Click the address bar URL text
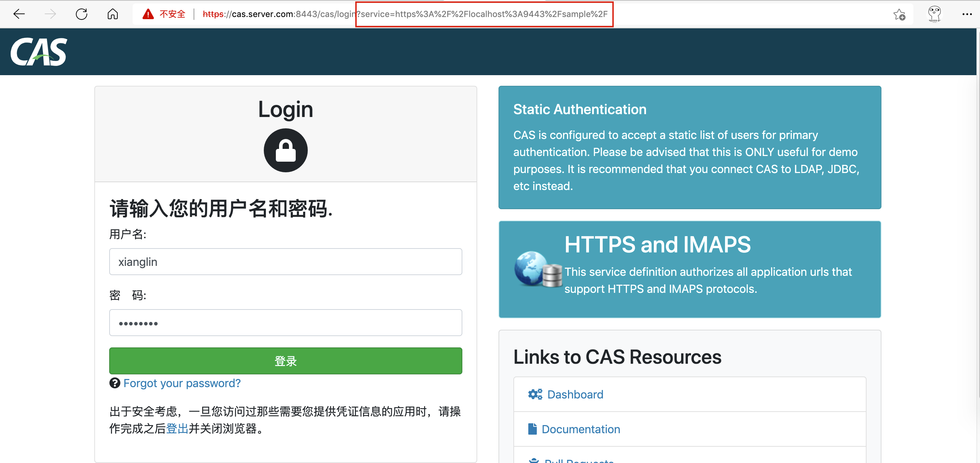 [x=405, y=14]
